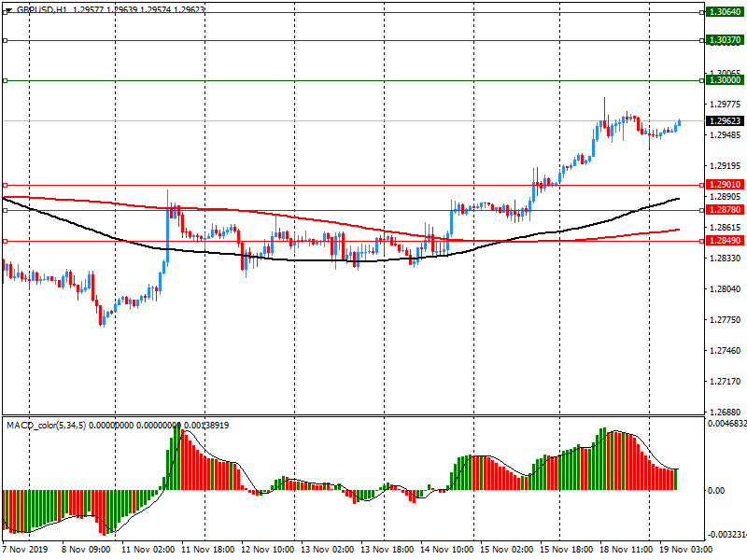
Task: Click right handle of the 1.29010 red line
Action: (x=702, y=185)
